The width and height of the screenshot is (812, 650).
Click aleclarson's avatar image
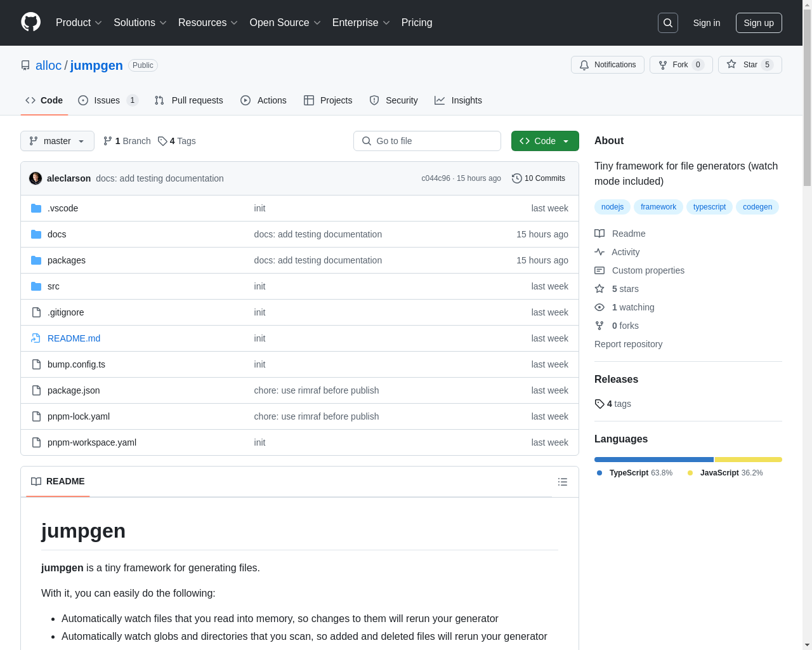[36, 178]
